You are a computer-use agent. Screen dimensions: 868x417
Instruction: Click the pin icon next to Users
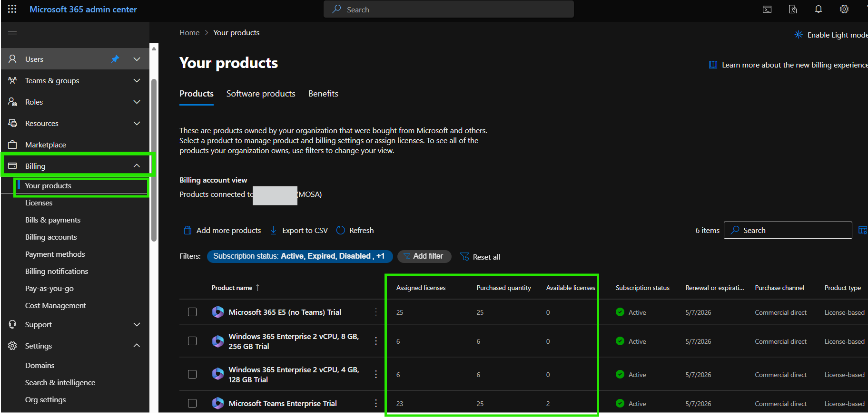115,59
